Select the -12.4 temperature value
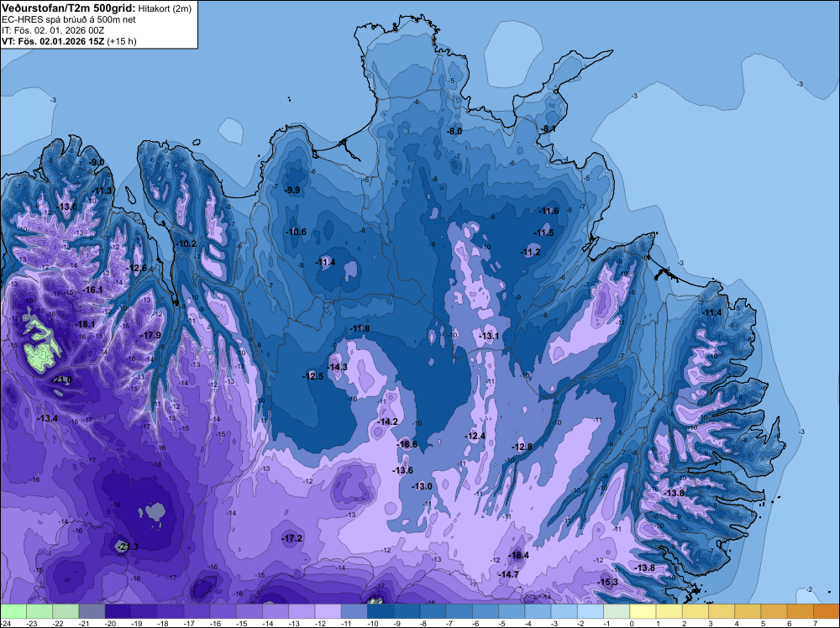The height and width of the screenshot is (628, 840). point(475,437)
